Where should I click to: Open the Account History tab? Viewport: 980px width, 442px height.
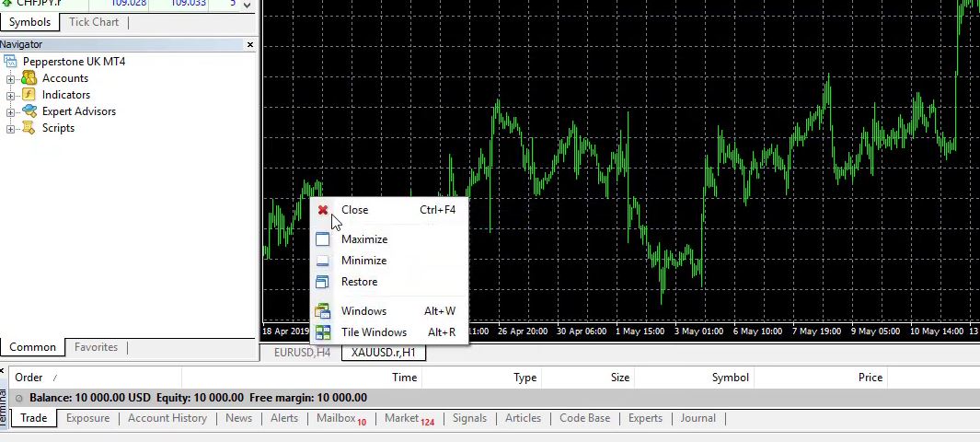click(167, 418)
